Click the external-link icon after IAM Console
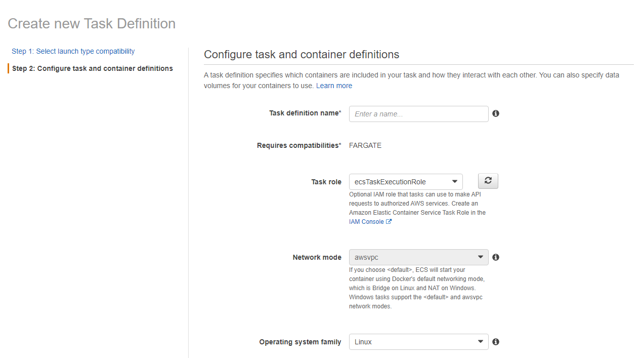Image resolution: width=644 pixels, height=358 pixels. [x=389, y=222]
